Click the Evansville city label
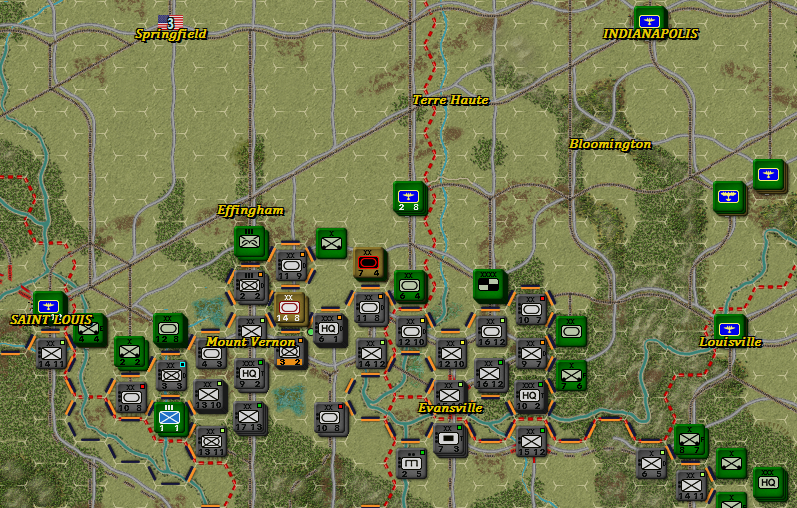Viewport: 797px width, 508px height. pyautogui.click(x=450, y=408)
